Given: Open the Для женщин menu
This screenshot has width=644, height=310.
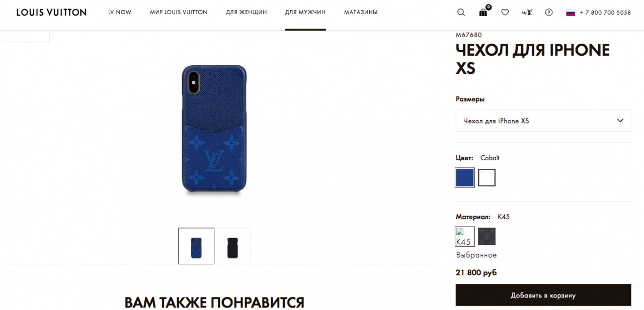Looking at the screenshot, I should click(247, 12).
